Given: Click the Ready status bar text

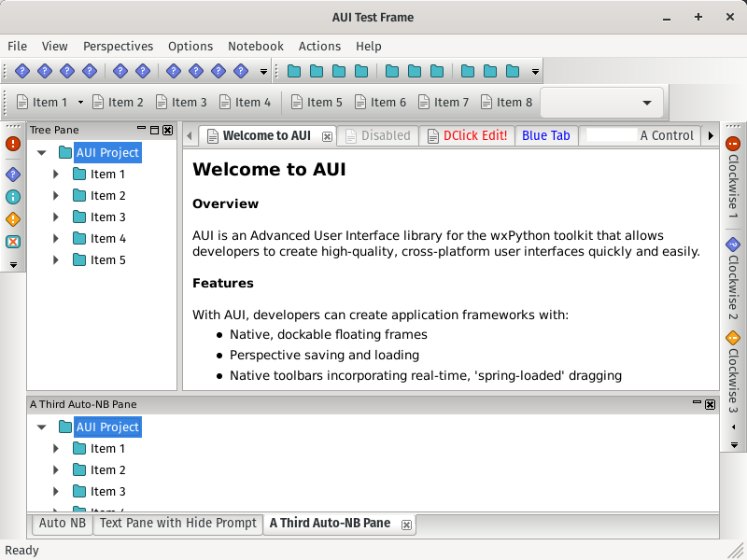Looking at the screenshot, I should pos(21,551).
